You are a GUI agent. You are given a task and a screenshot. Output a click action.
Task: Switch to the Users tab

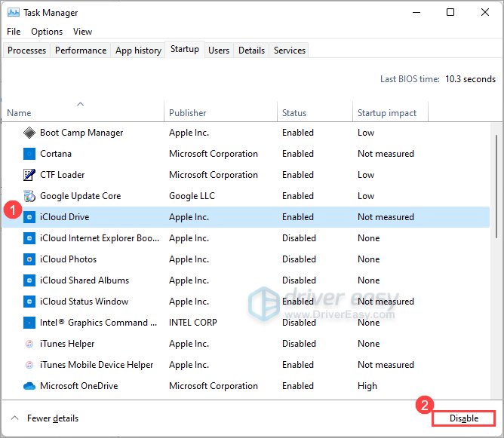click(x=219, y=51)
